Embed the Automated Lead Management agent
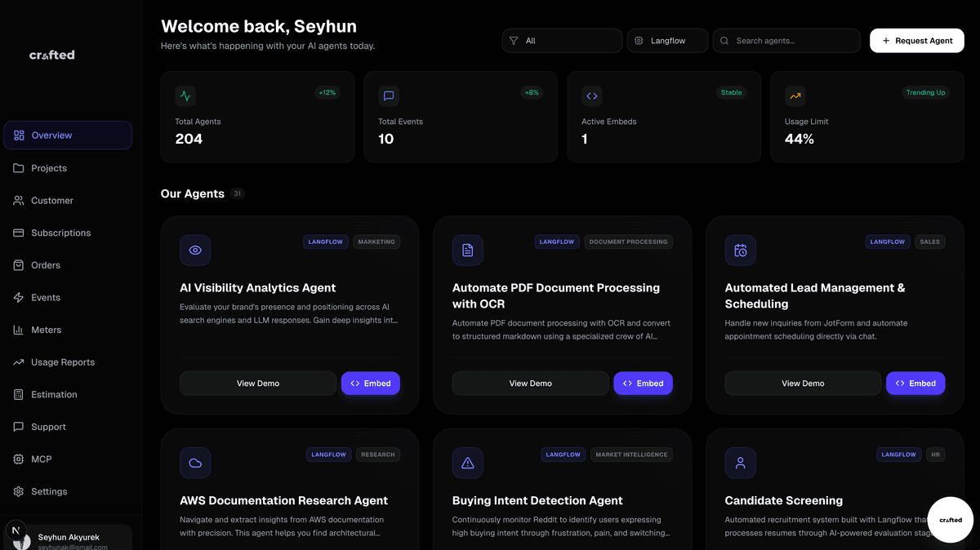 tap(915, 384)
